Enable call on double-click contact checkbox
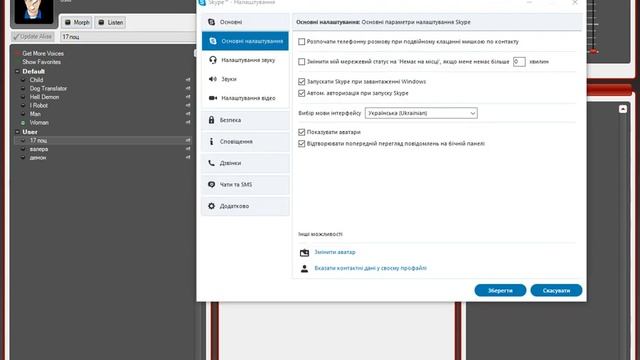This screenshot has height=360, width=640. 302,42
